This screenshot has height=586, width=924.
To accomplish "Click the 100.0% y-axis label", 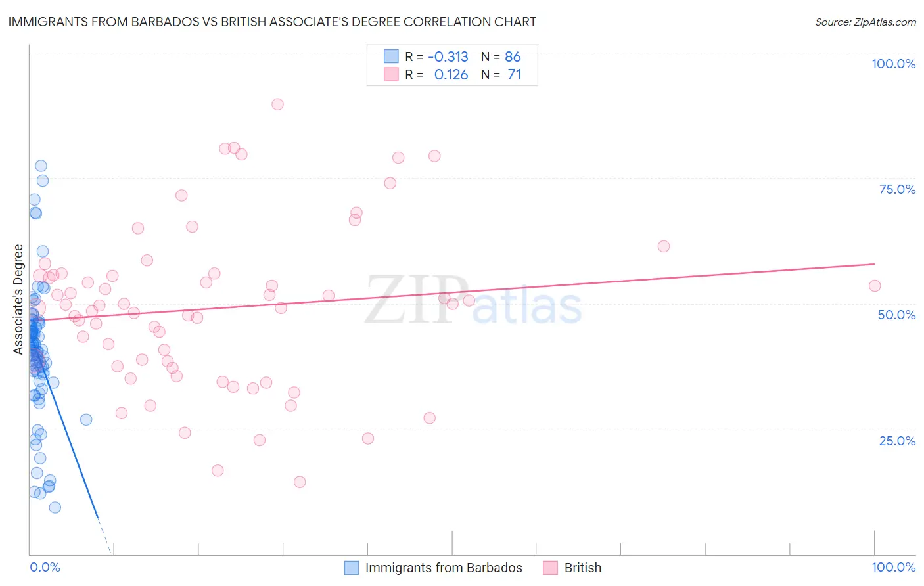I will point(894,64).
